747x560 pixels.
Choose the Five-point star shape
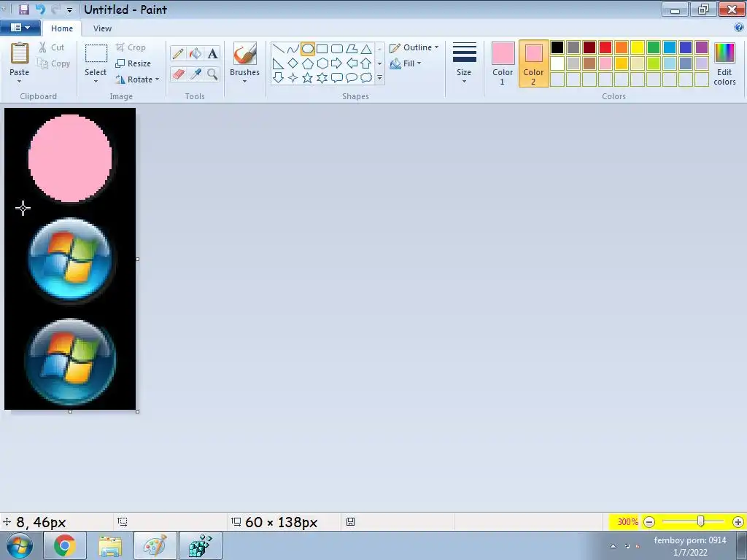[308, 77]
